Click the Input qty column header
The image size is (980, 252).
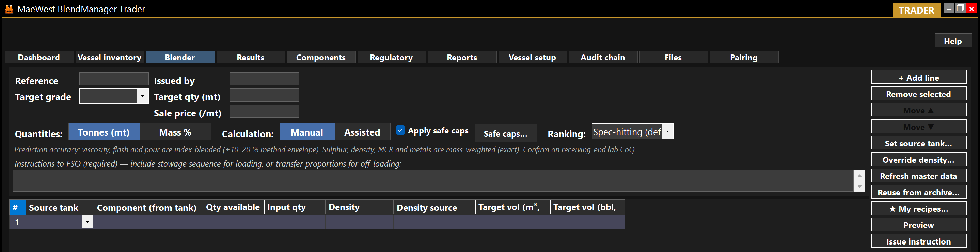point(295,207)
